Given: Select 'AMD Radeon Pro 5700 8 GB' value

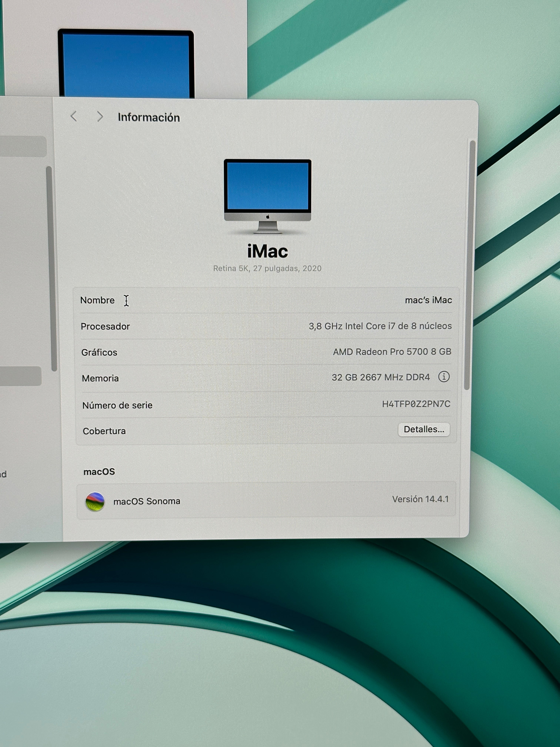Looking at the screenshot, I should [x=392, y=352].
